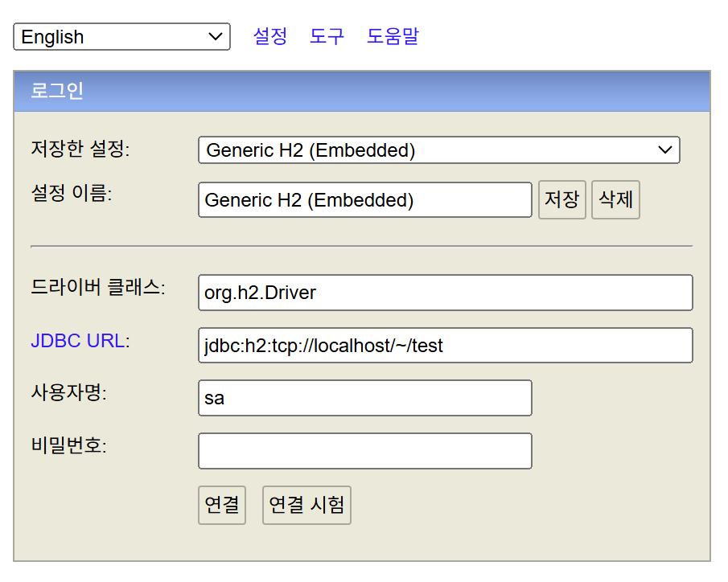Open the 도구 (Tools) link
The width and height of the screenshot is (728, 582).
coord(327,36)
